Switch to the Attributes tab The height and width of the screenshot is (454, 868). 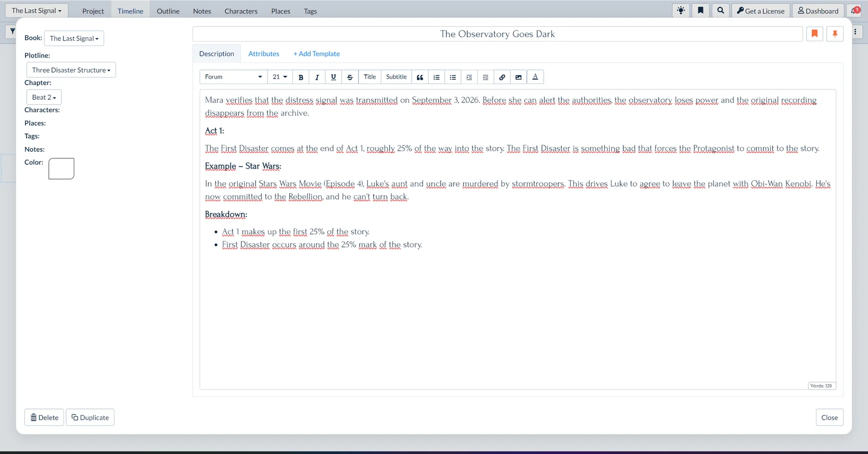(x=264, y=54)
